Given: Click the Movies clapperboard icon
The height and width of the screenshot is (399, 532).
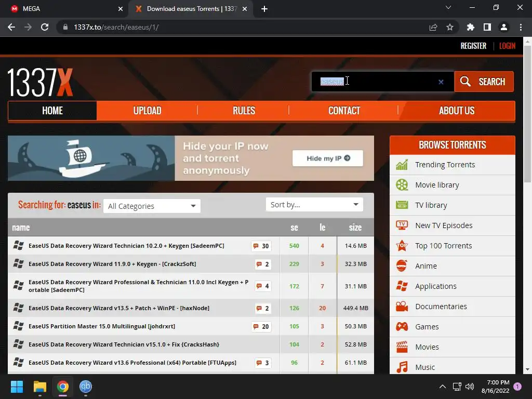Looking at the screenshot, I should click(402, 347).
